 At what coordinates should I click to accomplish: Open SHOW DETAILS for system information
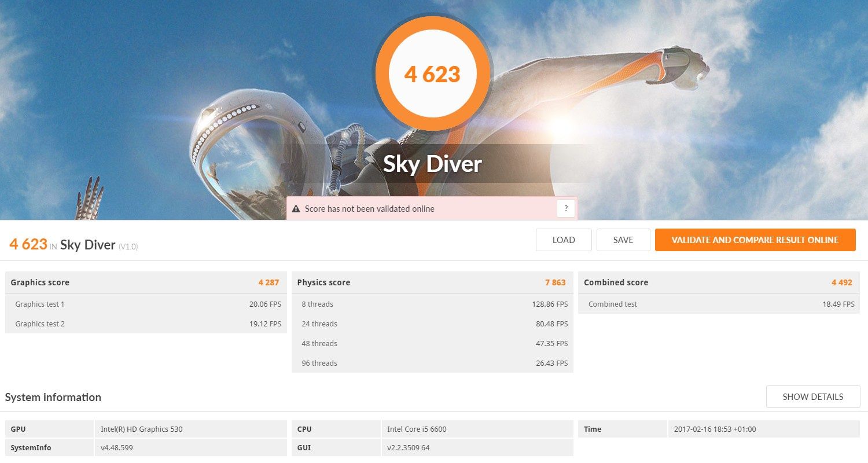coord(813,397)
